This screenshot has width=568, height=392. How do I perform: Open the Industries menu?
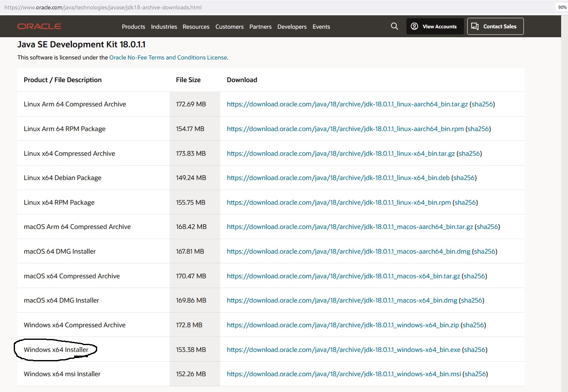tap(164, 27)
